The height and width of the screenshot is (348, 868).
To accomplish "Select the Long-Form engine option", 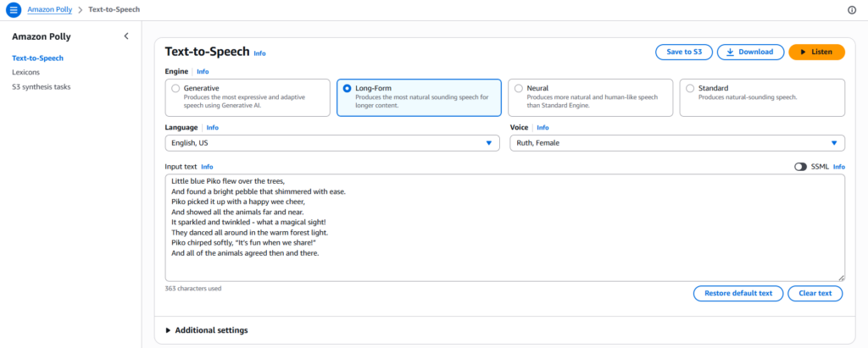I will pos(347,88).
